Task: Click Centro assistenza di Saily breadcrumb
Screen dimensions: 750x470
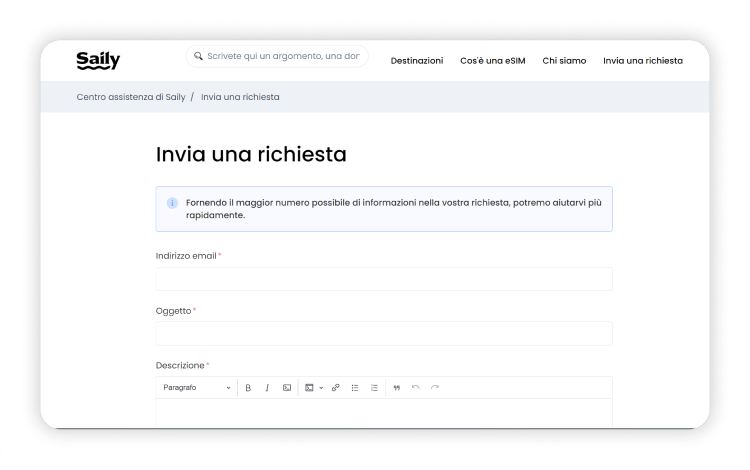Action: click(130, 97)
